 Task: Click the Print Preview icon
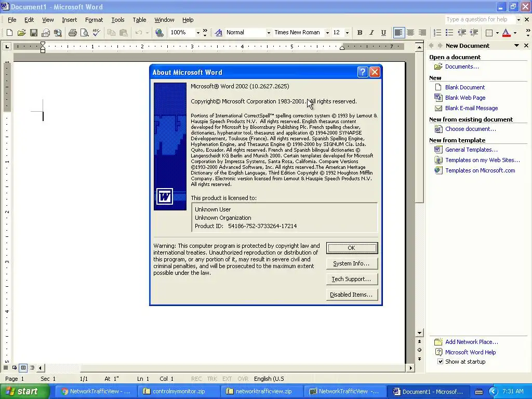(x=84, y=33)
